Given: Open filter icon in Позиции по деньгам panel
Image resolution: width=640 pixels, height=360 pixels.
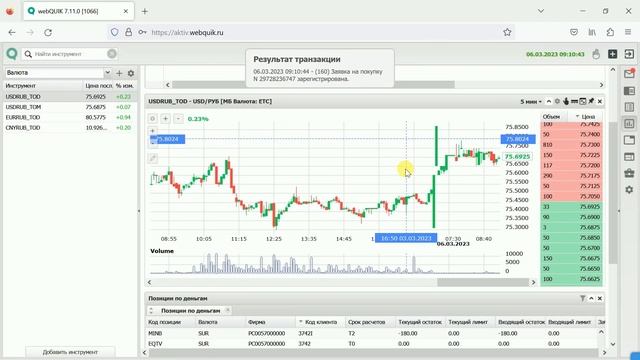Looking at the screenshot, I should 582,298.
